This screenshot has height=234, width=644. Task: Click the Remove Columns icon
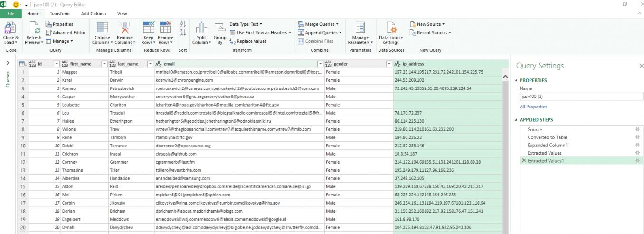click(124, 29)
